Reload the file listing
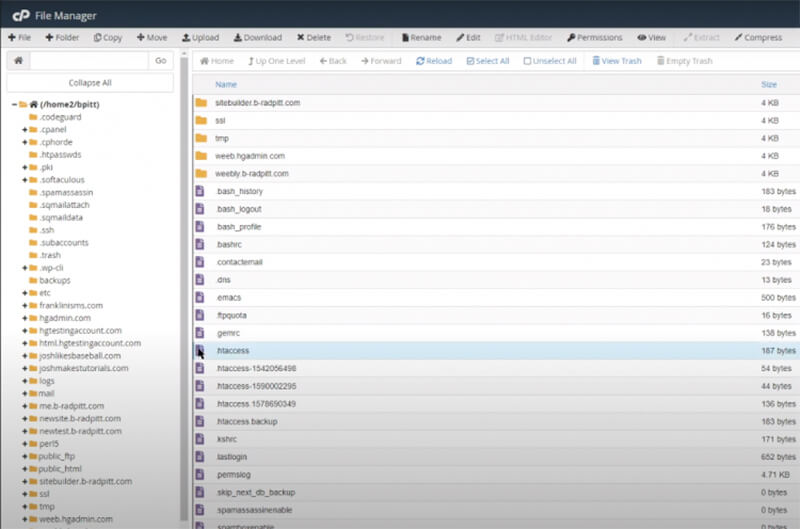This screenshot has width=800, height=529. click(434, 61)
